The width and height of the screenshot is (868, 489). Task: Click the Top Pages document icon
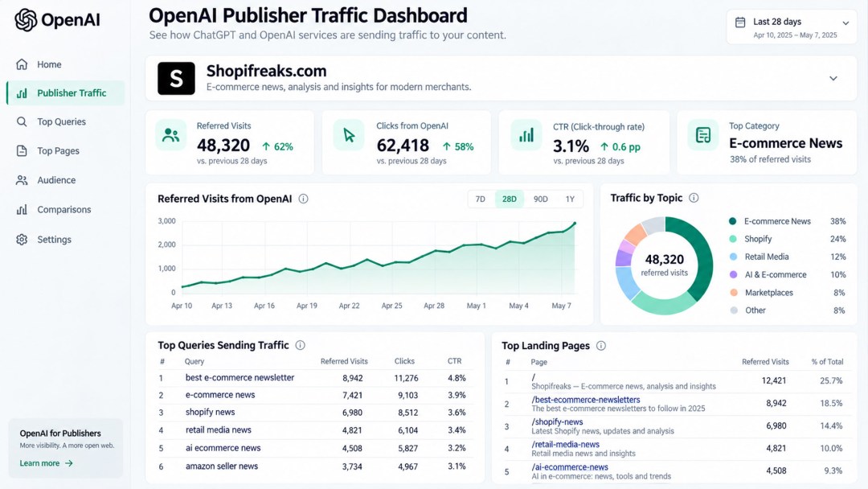click(22, 150)
